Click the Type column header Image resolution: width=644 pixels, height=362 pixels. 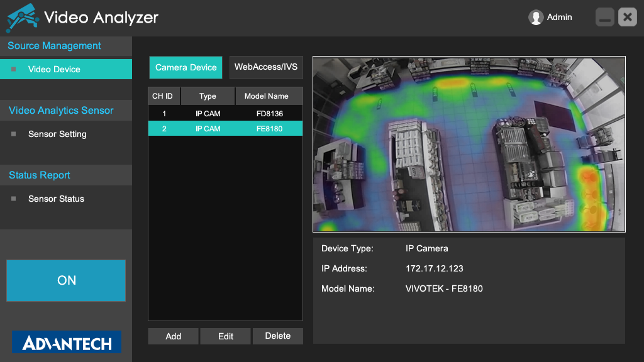pos(208,96)
